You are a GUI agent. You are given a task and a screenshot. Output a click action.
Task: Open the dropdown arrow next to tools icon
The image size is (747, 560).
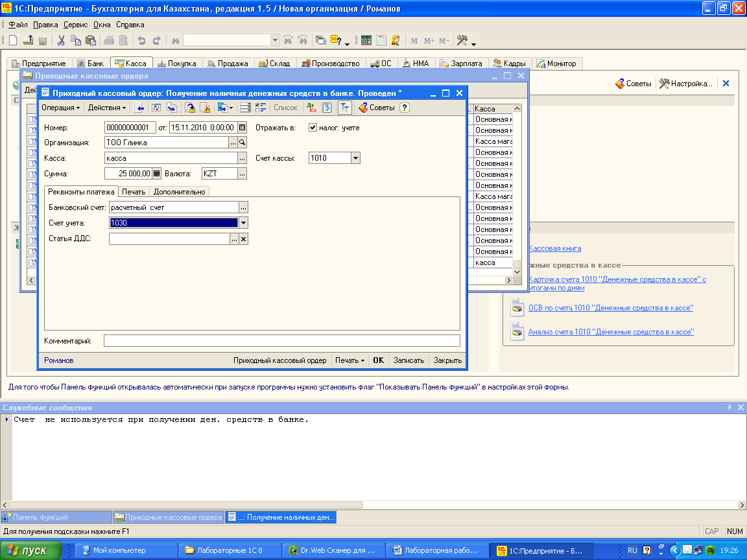473,44
